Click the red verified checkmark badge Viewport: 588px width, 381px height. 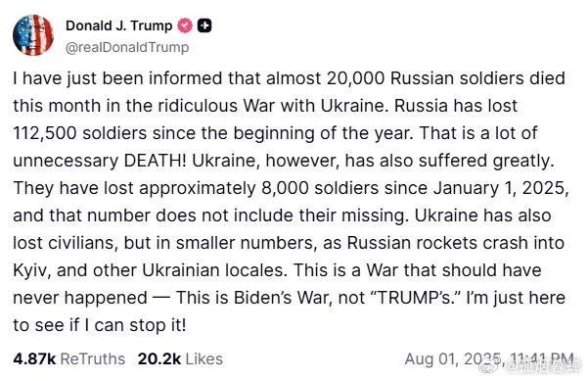tap(185, 25)
